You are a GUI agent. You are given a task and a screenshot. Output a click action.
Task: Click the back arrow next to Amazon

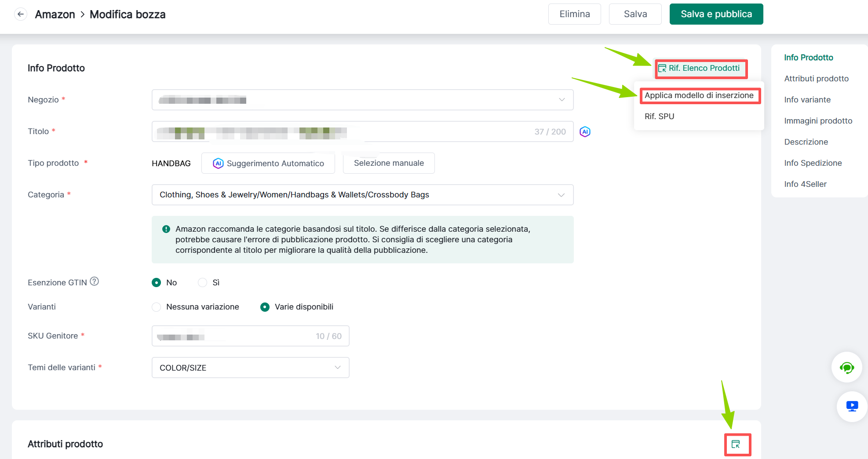pos(21,14)
